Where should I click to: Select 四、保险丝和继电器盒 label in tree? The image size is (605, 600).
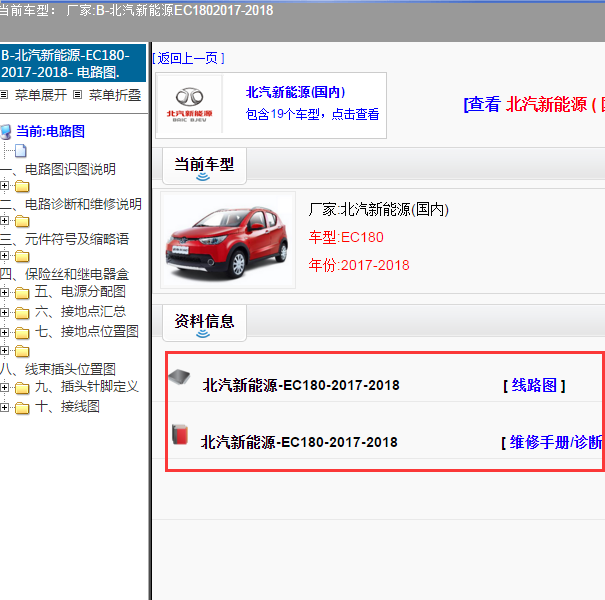[64, 274]
